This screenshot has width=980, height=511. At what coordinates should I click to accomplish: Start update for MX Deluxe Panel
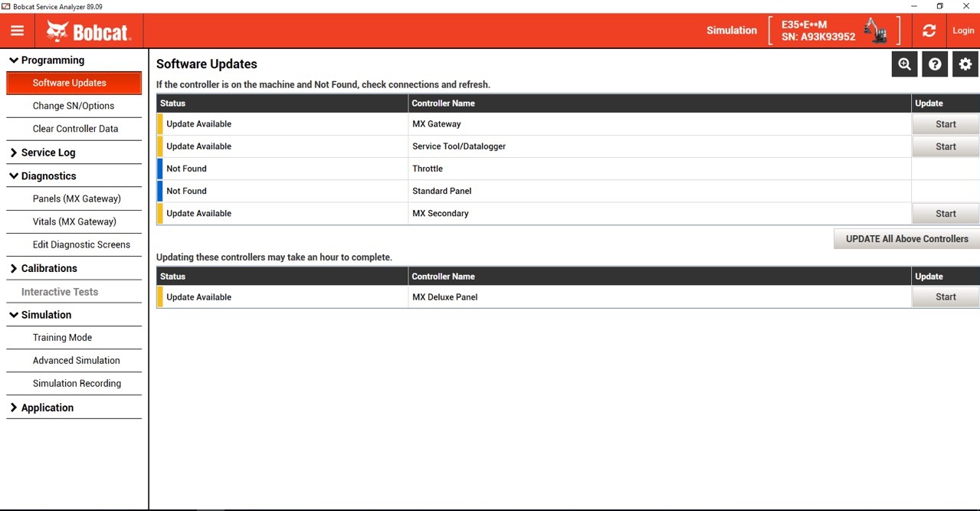point(946,297)
